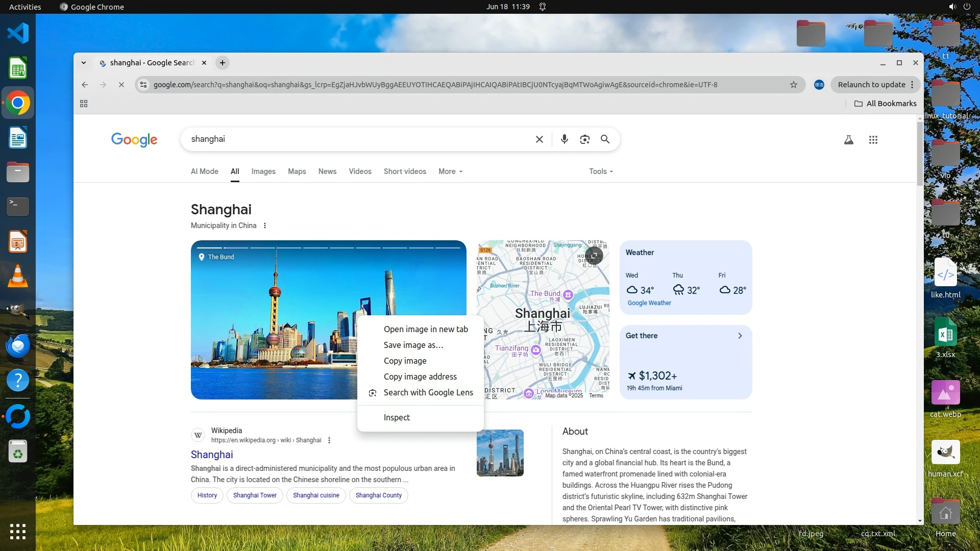
Task: Click the voice search microphone icon
Action: 564,139
